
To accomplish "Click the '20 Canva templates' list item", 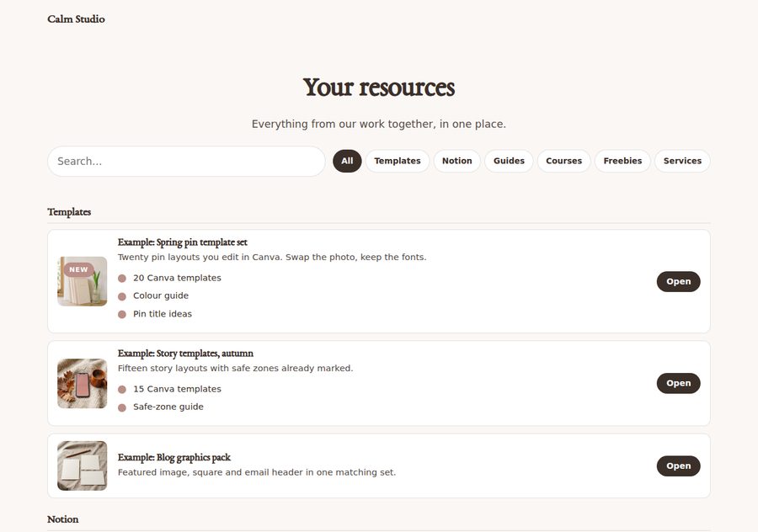I will click(169, 278).
